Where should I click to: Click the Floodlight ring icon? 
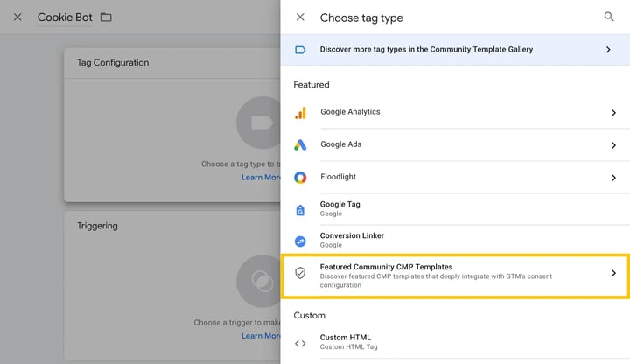pos(300,177)
